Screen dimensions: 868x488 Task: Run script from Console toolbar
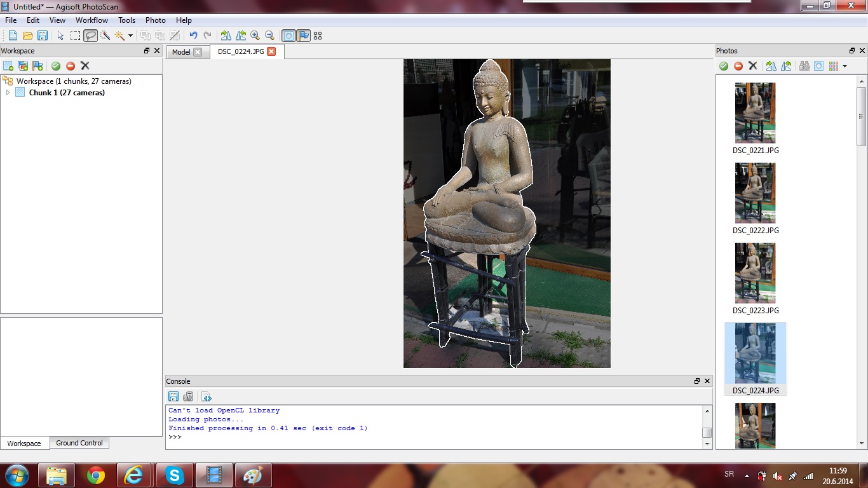click(x=207, y=396)
